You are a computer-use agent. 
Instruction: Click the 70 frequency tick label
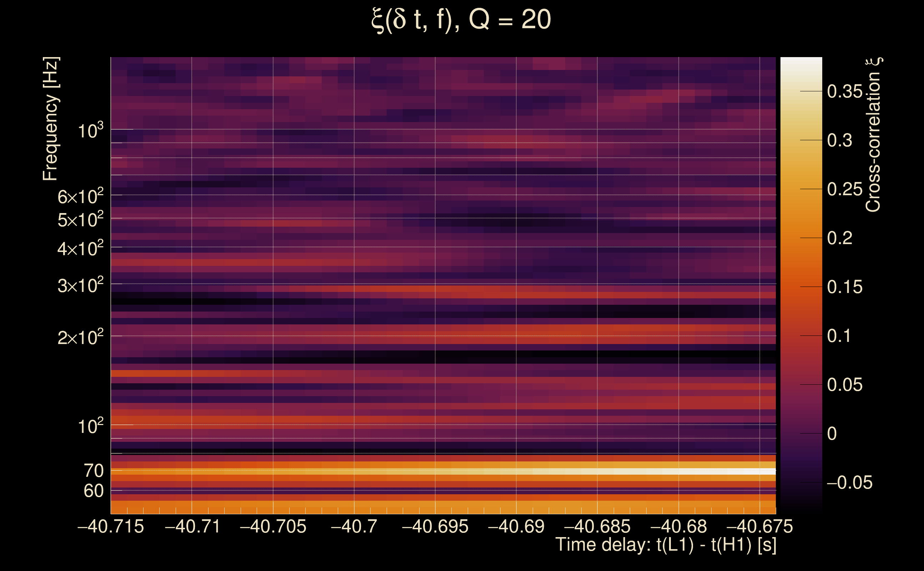[93, 471]
